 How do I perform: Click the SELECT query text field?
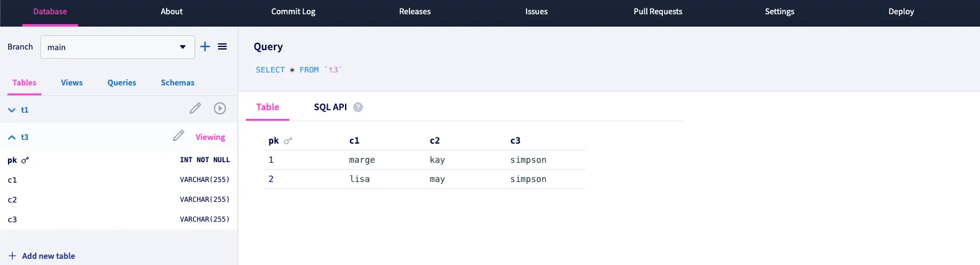299,70
